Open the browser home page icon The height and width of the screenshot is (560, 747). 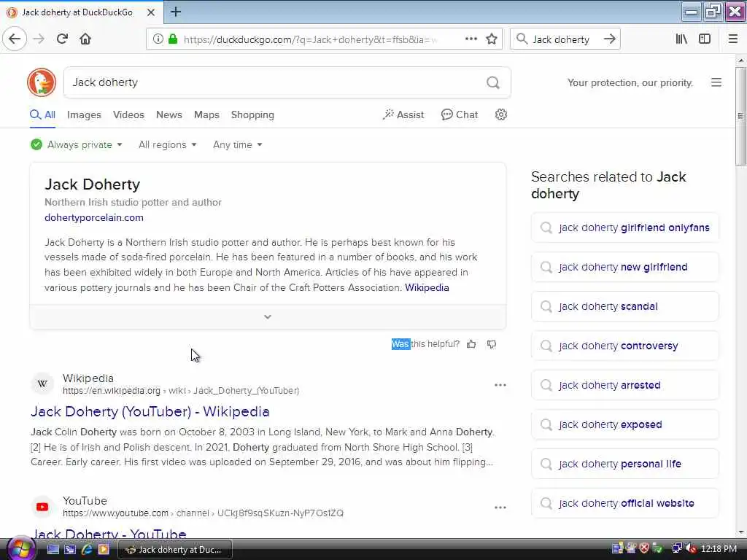point(85,39)
